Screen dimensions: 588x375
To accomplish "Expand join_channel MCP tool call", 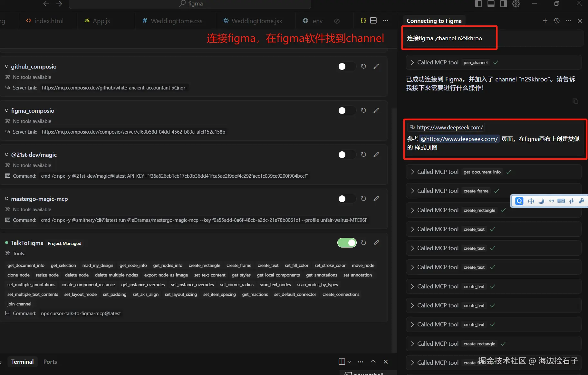I will 494,62.
